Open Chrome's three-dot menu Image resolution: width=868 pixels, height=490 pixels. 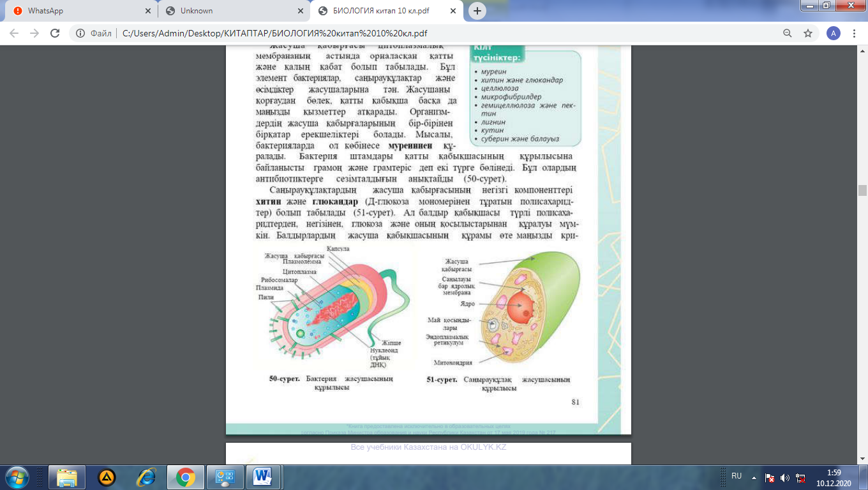(x=854, y=33)
